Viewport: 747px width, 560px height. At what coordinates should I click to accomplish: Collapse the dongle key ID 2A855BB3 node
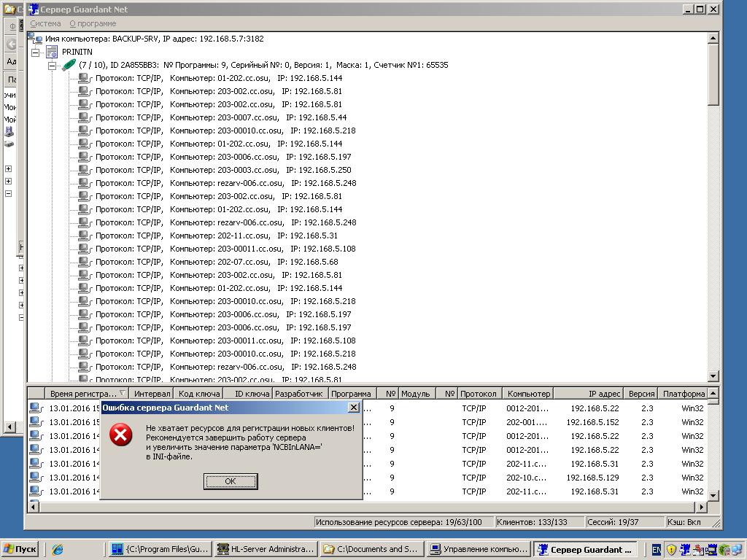[52, 66]
